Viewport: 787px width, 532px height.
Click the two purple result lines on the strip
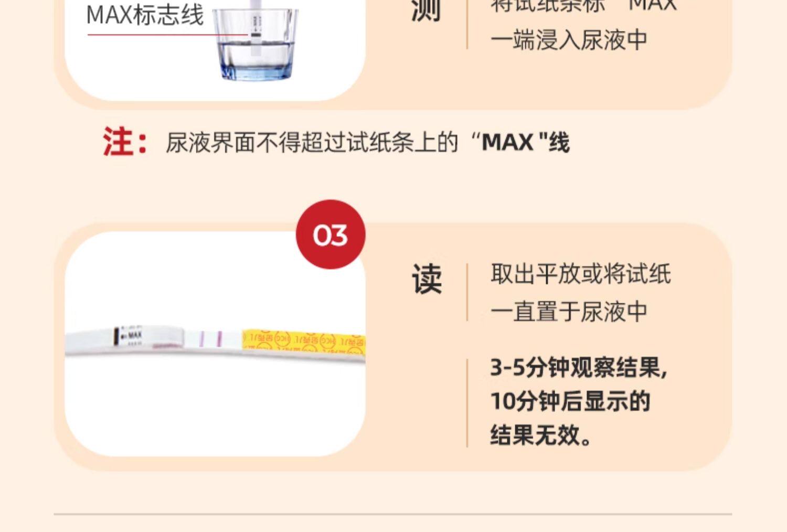210,339
